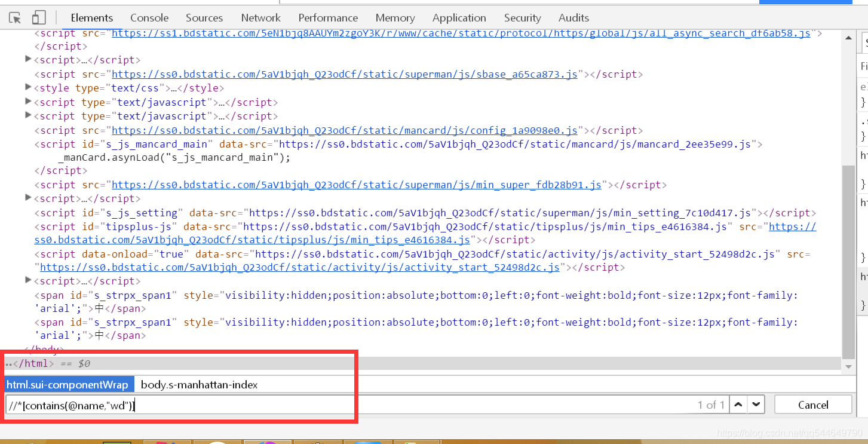
Task: Click the scrollbar up arrow
Action: coord(848,36)
